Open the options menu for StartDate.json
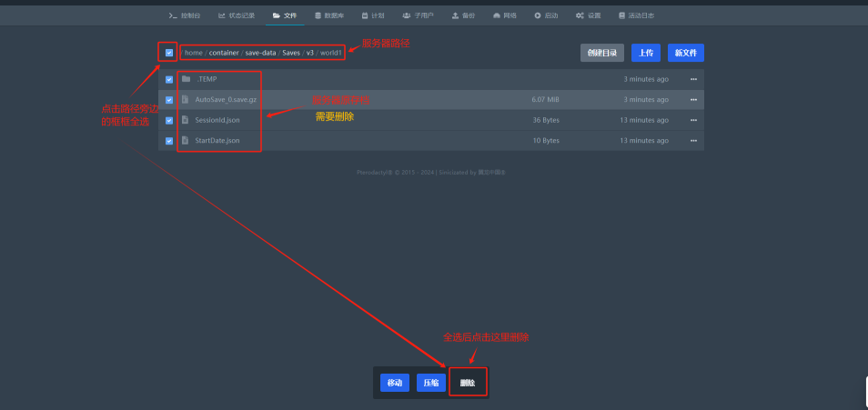The height and width of the screenshot is (410, 868). [x=693, y=141]
